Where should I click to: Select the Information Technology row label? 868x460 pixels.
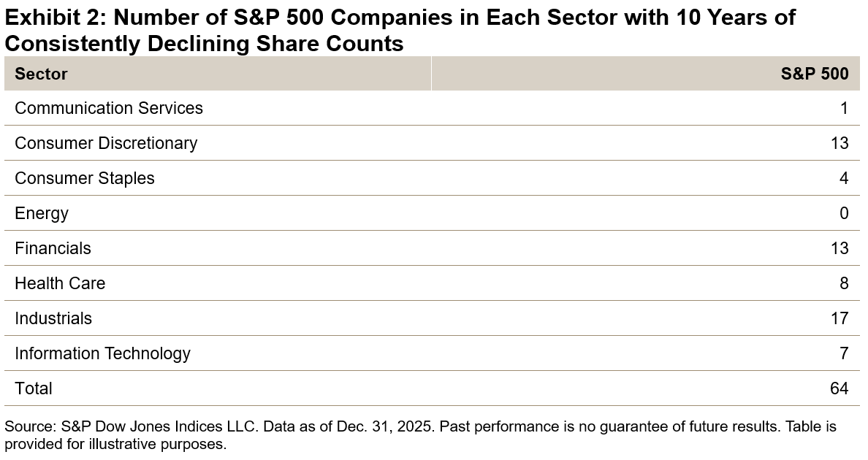[102, 353]
